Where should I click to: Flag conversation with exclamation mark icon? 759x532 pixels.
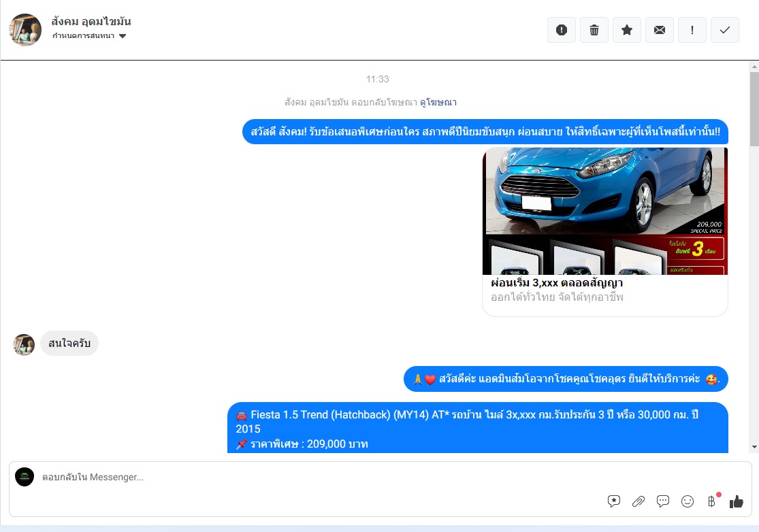pos(692,30)
